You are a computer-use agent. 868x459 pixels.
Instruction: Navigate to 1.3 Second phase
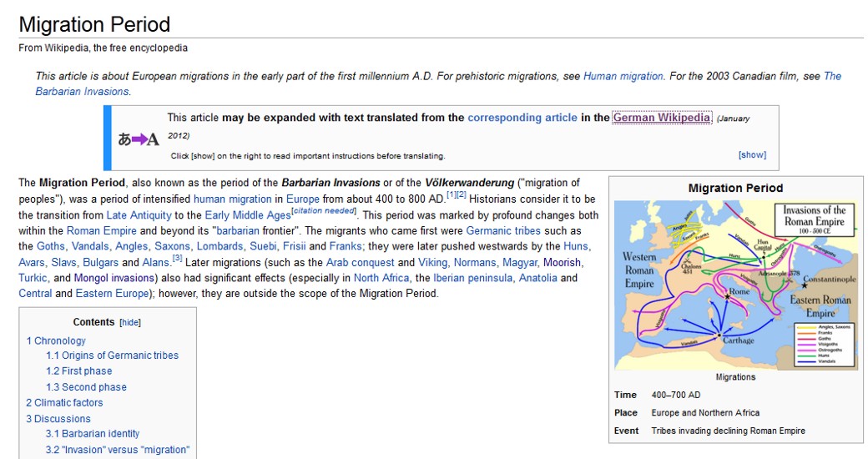pos(86,387)
